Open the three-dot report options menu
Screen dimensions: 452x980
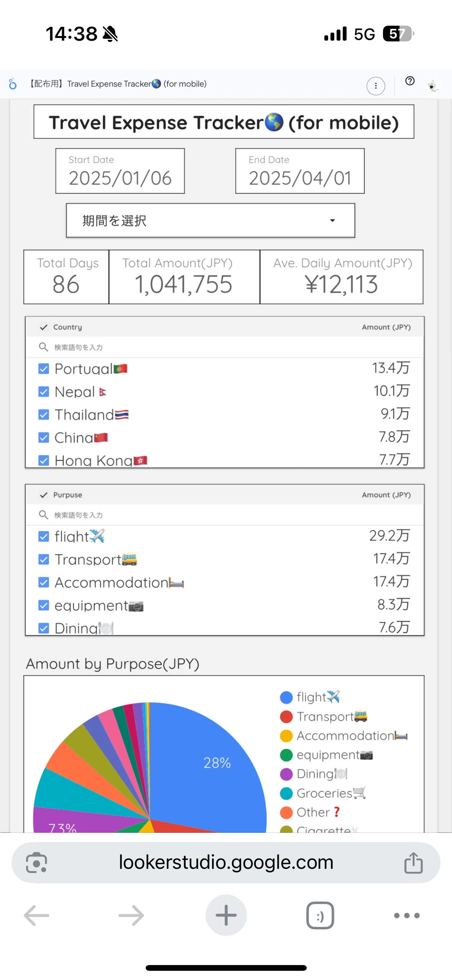pyautogui.click(x=375, y=86)
